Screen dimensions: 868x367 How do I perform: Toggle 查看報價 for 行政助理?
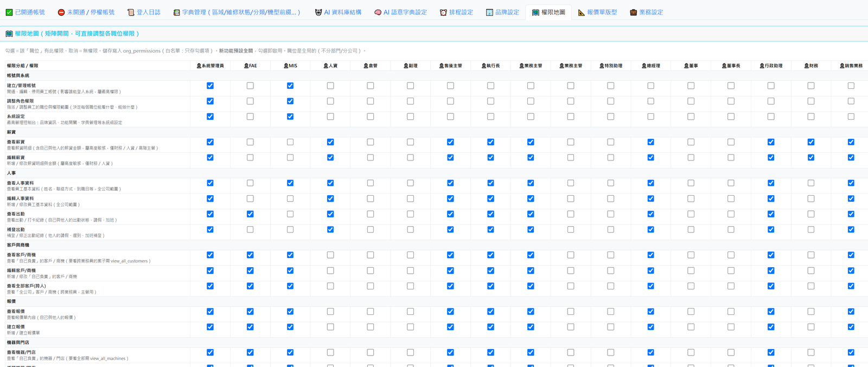771,312
